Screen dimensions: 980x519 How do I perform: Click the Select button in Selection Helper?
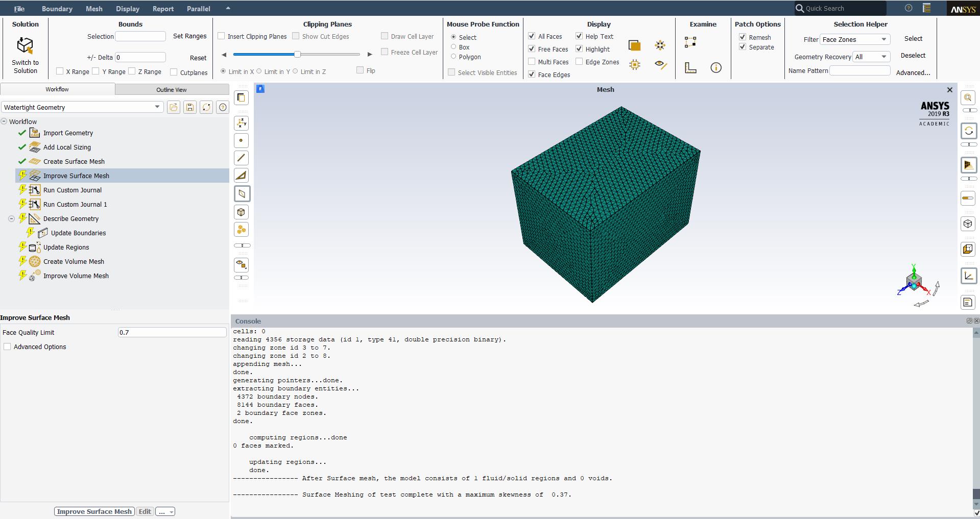[x=913, y=38]
